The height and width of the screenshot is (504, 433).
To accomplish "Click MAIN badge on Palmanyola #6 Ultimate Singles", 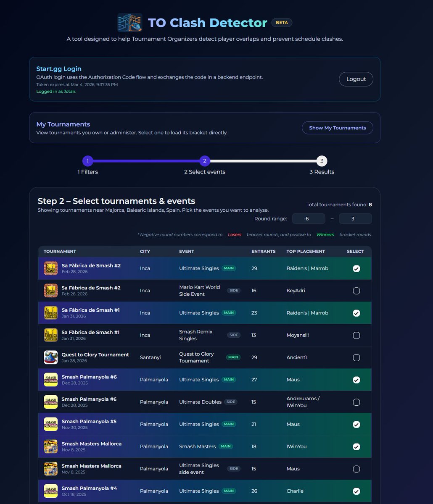I will click(x=229, y=380).
